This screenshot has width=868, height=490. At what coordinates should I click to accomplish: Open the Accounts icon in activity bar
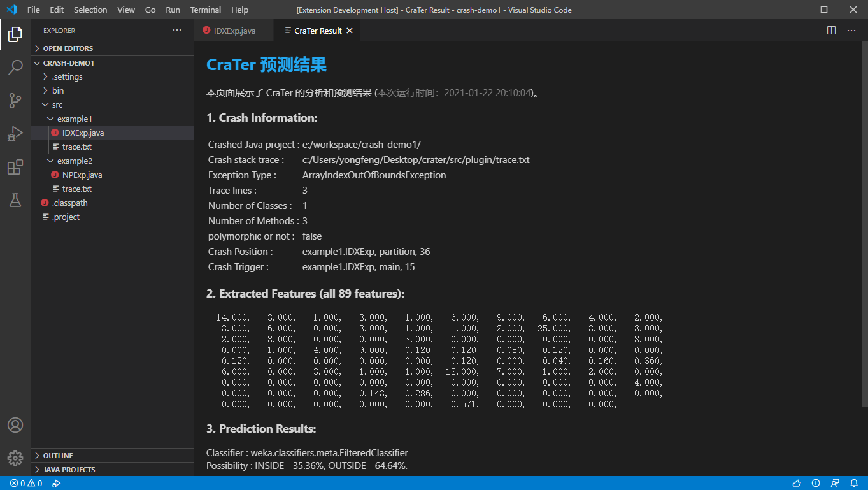click(15, 425)
